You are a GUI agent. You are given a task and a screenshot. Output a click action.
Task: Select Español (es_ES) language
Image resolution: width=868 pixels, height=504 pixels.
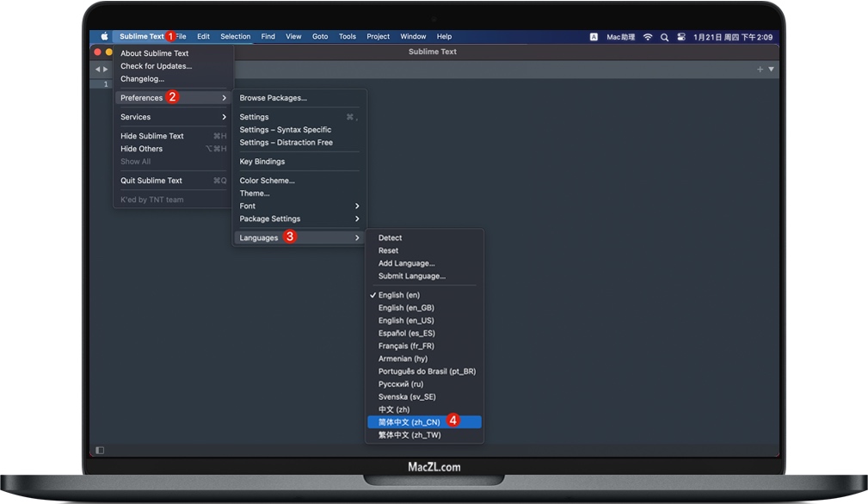pyautogui.click(x=425, y=333)
